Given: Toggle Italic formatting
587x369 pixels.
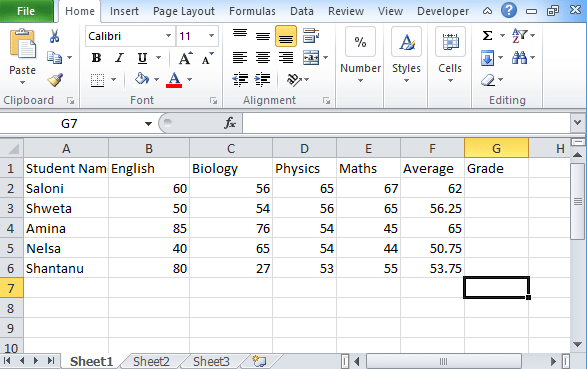Looking at the screenshot, I should click(119, 58).
